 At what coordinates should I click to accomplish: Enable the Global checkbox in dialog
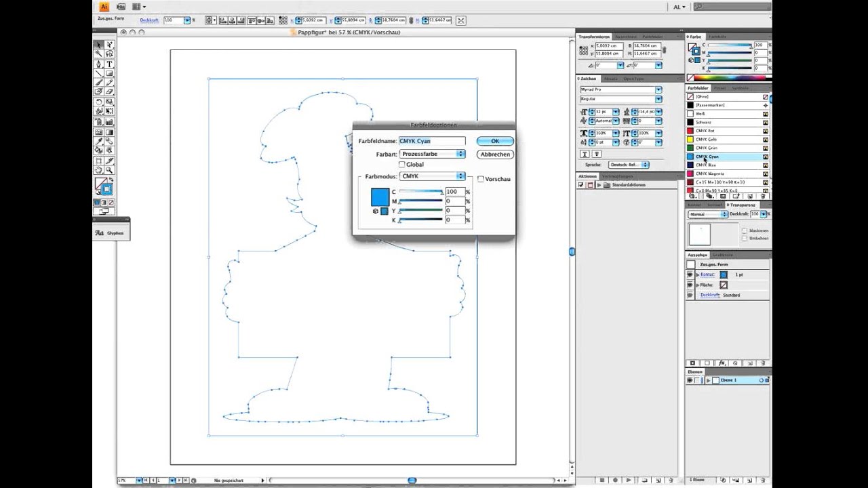(x=402, y=165)
